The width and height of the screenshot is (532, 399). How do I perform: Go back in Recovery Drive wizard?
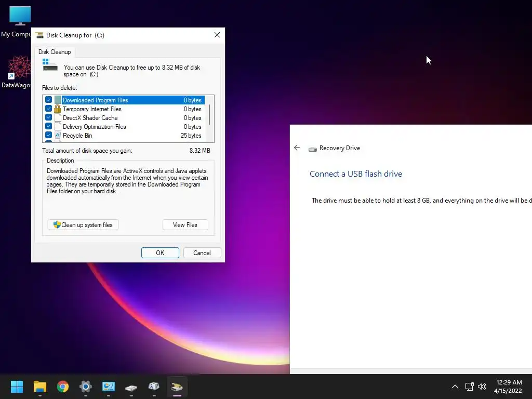point(297,148)
